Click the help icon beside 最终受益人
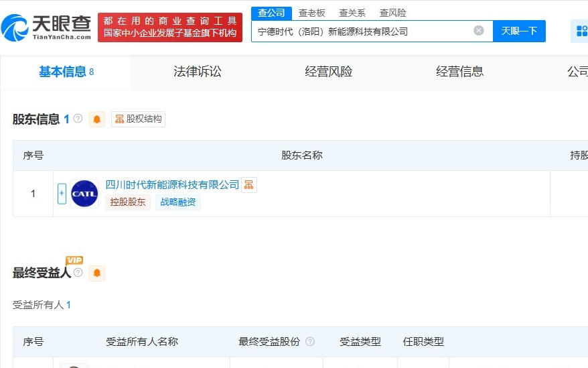This screenshot has height=368, width=588. coord(78,273)
